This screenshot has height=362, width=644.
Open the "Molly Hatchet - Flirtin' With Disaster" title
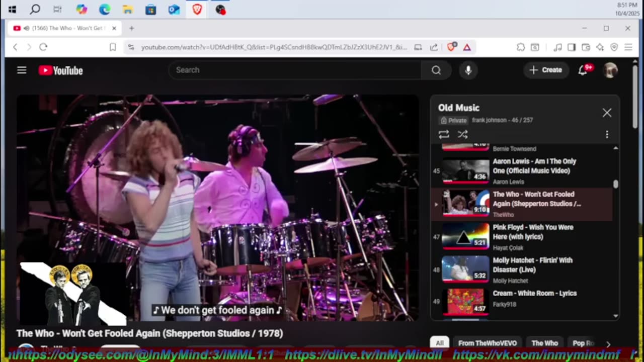pyautogui.click(x=533, y=265)
